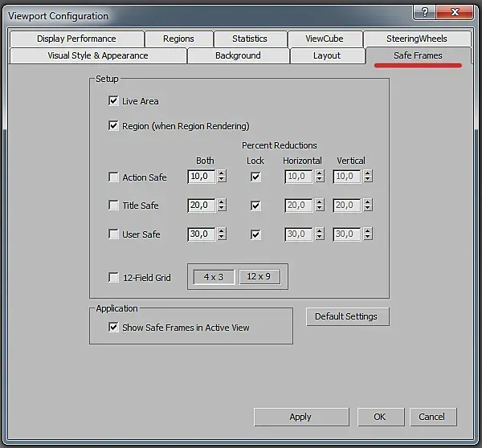Click the User Safe Horizontal spinner arrows
This screenshot has width=482, height=448.
320,234
